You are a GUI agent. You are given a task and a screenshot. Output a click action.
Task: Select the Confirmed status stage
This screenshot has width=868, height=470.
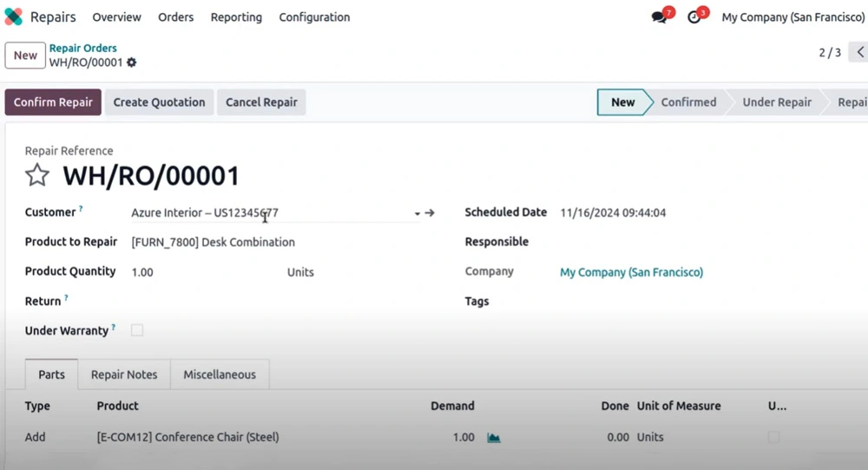click(x=688, y=102)
